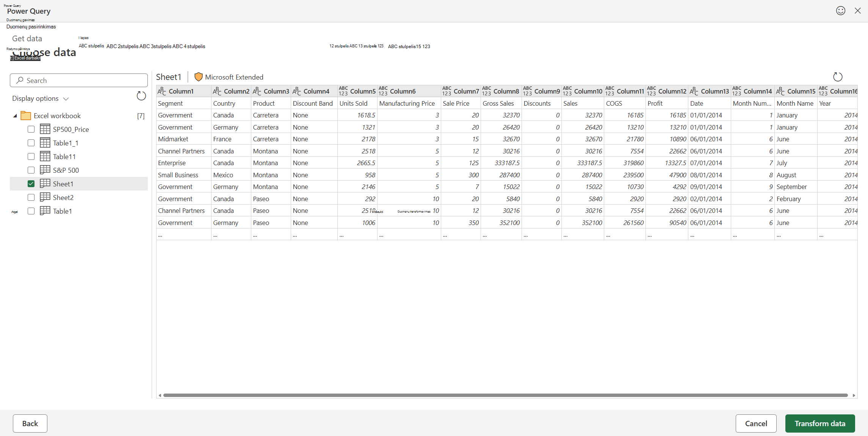
Task: Check the SP500_Price checkbox
Action: (x=31, y=129)
